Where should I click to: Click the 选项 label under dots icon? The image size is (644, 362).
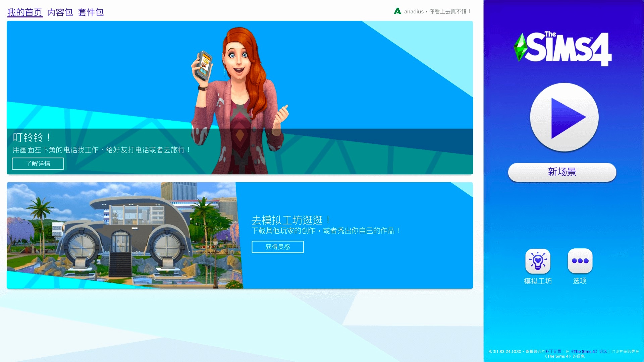click(580, 281)
